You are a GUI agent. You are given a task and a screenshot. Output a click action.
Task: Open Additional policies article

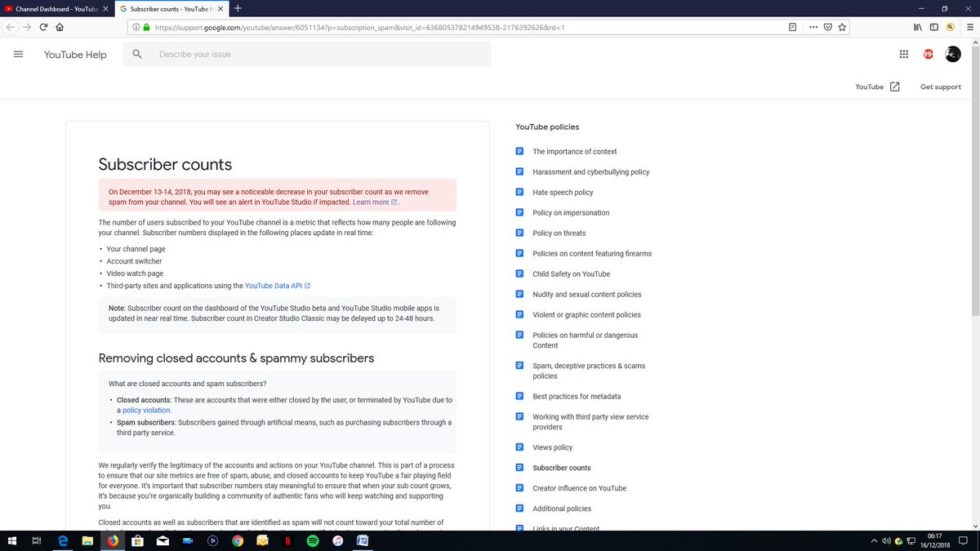point(562,509)
